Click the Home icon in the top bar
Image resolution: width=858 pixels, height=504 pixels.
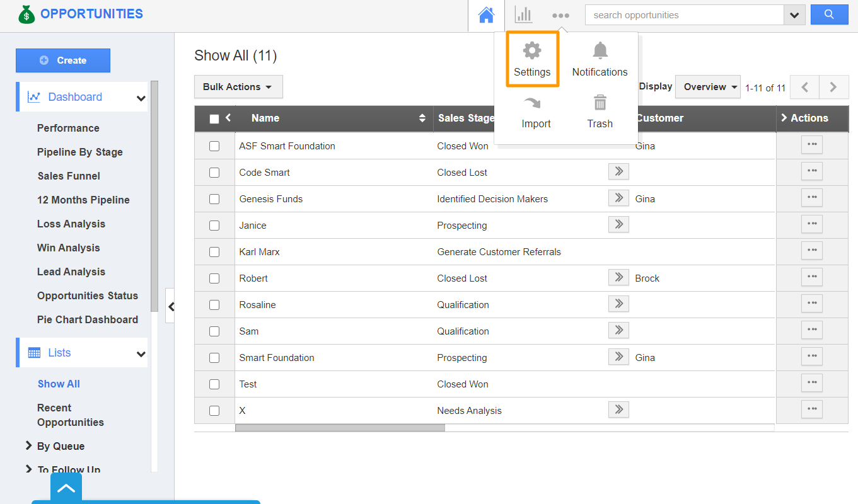coord(486,14)
